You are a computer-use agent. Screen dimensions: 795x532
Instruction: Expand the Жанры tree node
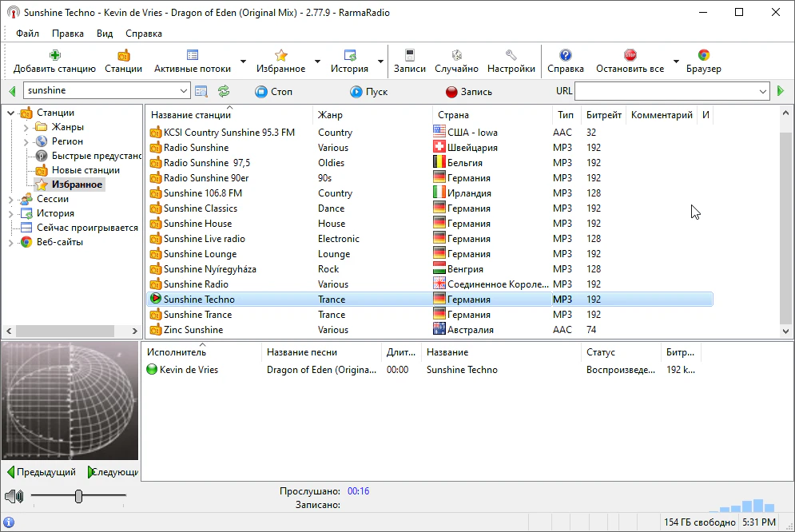(26, 128)
